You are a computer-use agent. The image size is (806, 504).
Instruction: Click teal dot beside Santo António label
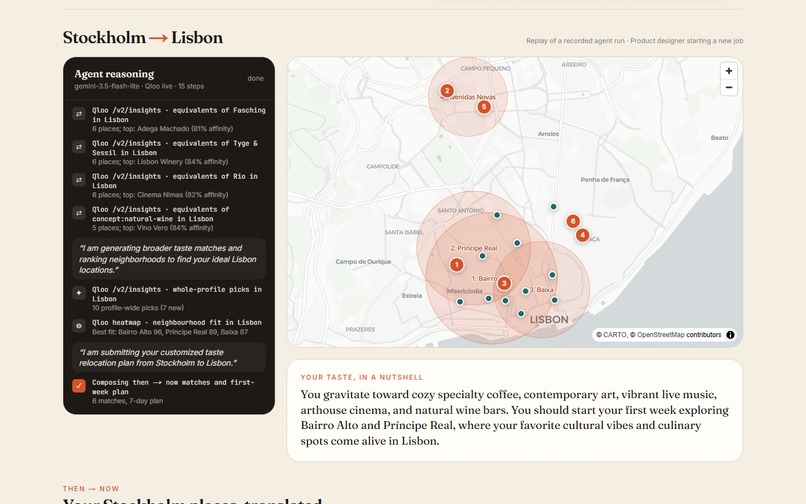(497, 215)
